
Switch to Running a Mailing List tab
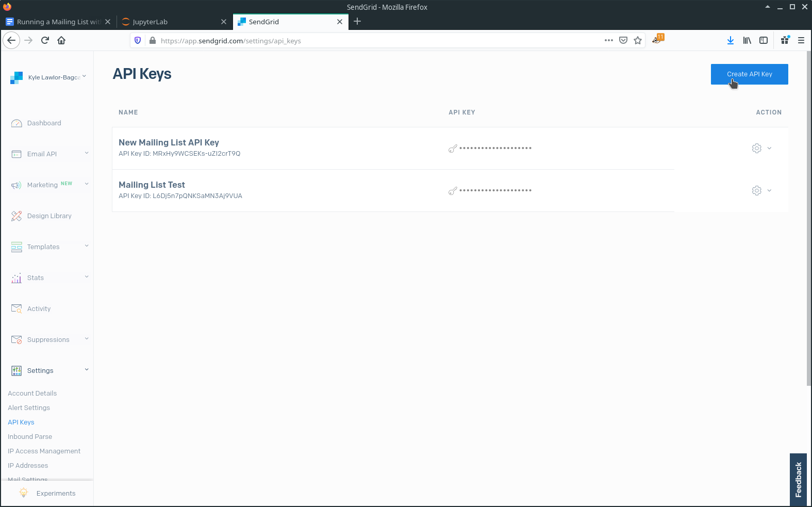(58, 22)
